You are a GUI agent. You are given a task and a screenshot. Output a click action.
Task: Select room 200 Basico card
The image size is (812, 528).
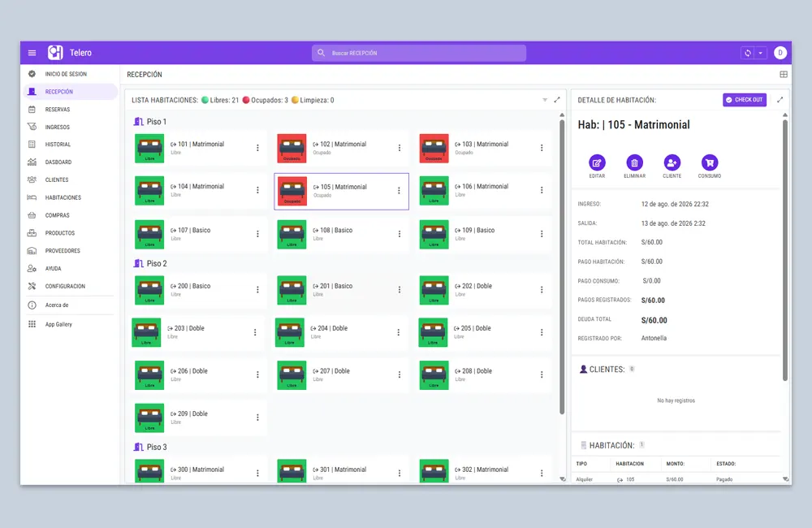pyautogui.click(x=200, y=290)
